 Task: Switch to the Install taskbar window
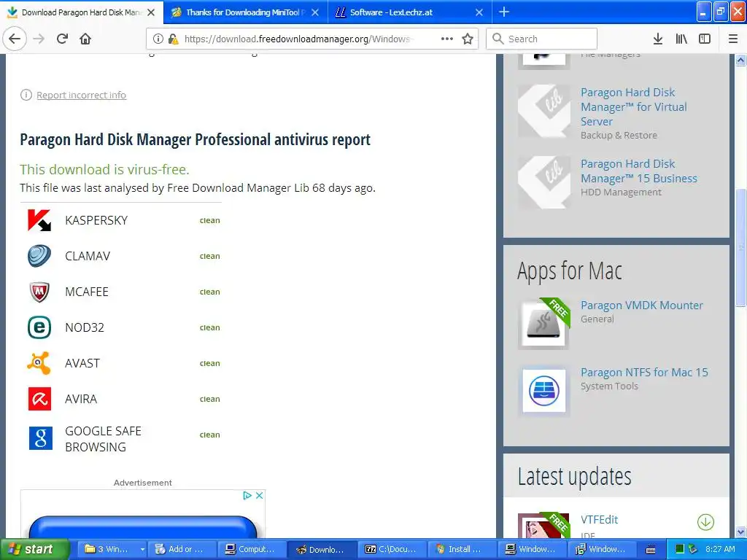click(x=462, y=549)
